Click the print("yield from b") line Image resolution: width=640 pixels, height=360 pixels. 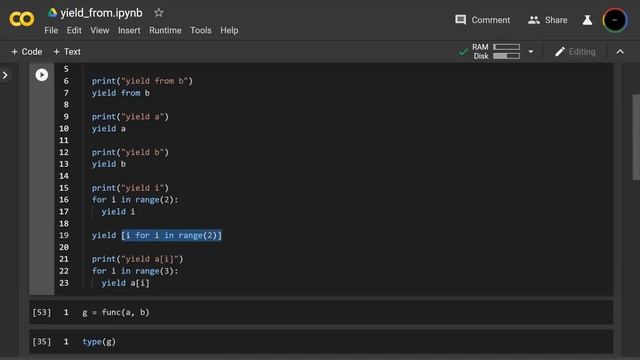click(142, 81)
